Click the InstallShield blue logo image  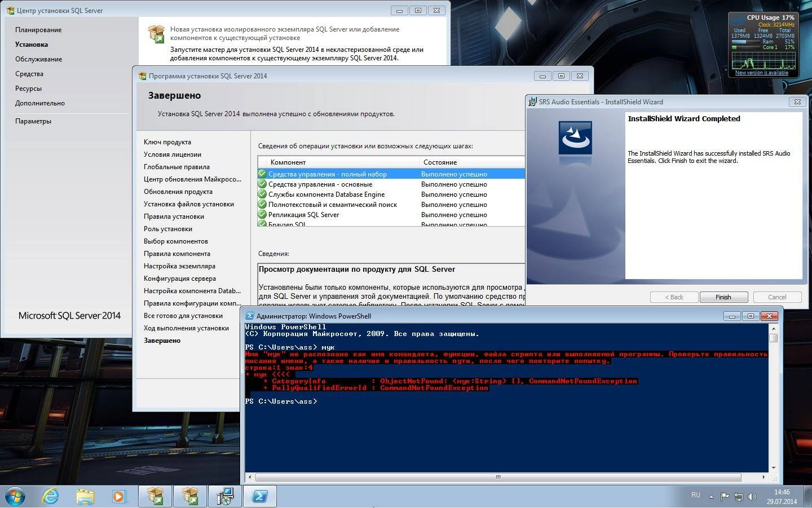[575, 138]
